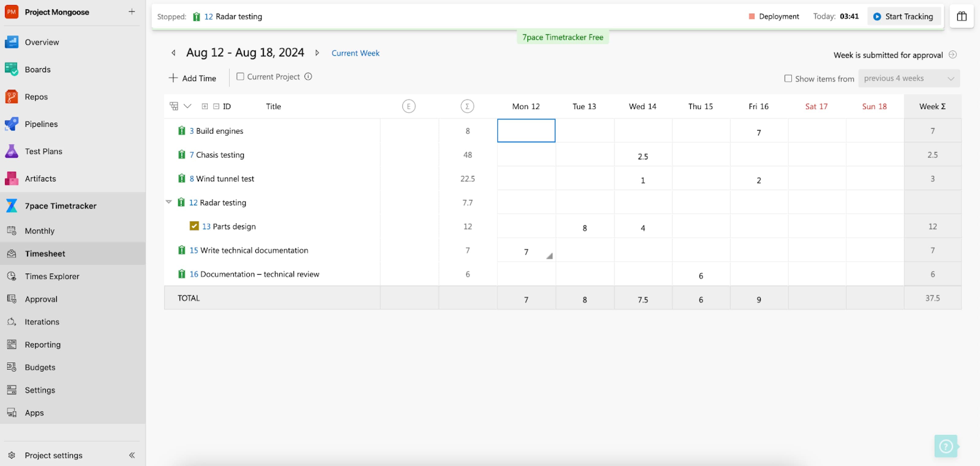The height and width of the screenshot is (466, 980).
Task: Click the Repos icon
Action: click(11, 97)
